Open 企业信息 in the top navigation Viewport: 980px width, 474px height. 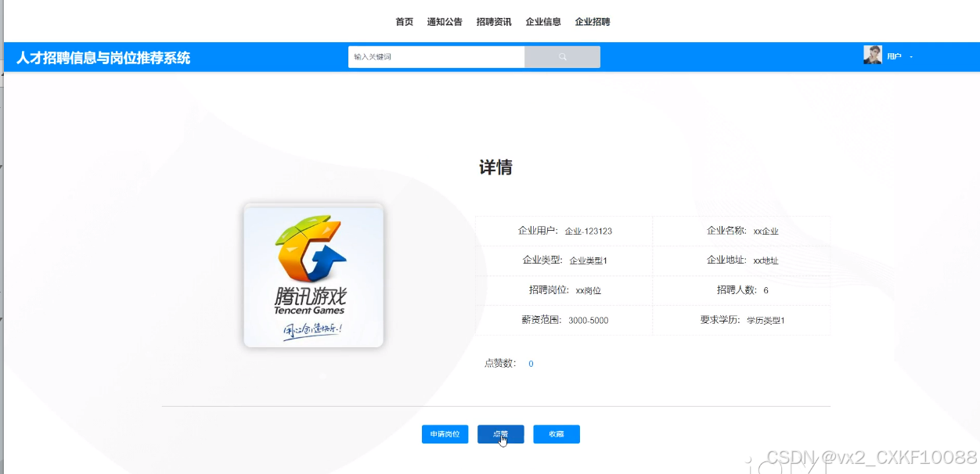click(x=543, y=22)
